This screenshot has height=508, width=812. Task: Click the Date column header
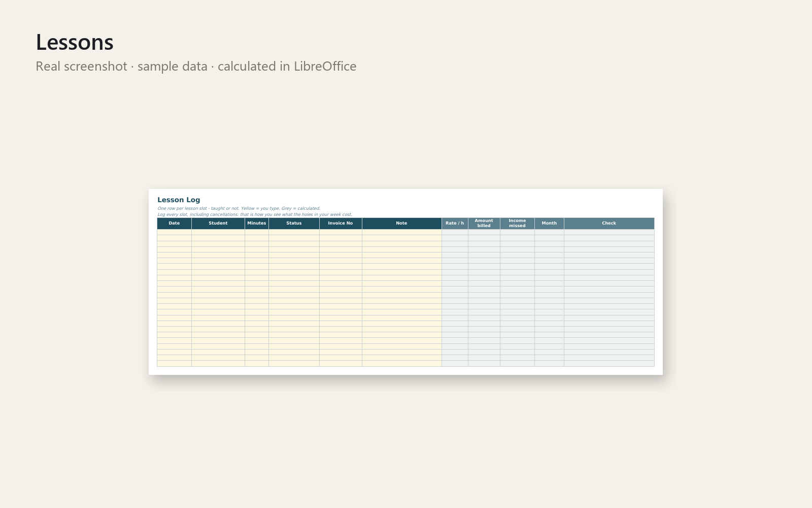(x=174, y=224)
